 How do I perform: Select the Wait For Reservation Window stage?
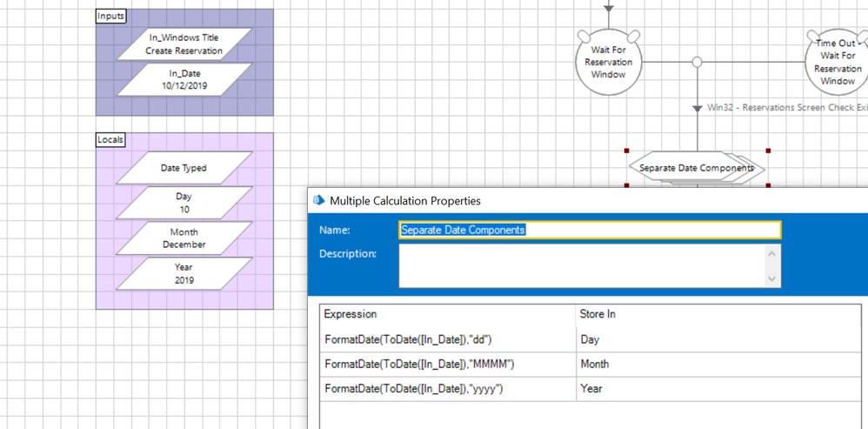click(609, 63)
